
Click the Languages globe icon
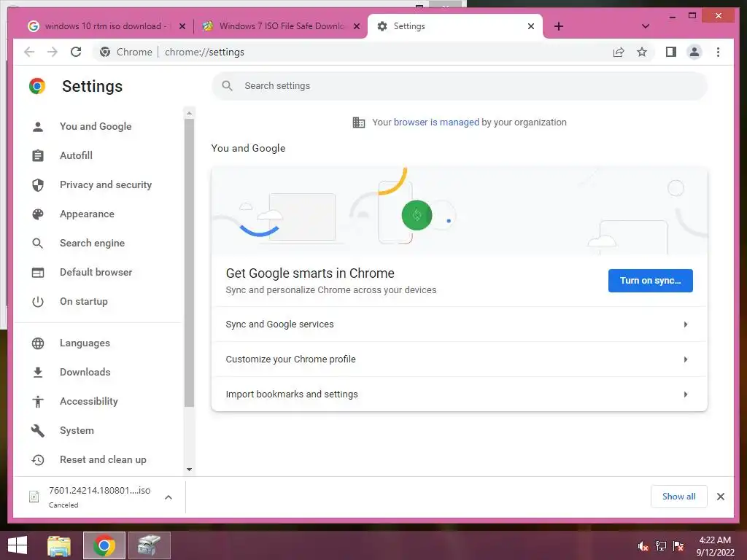click(38, 343)
